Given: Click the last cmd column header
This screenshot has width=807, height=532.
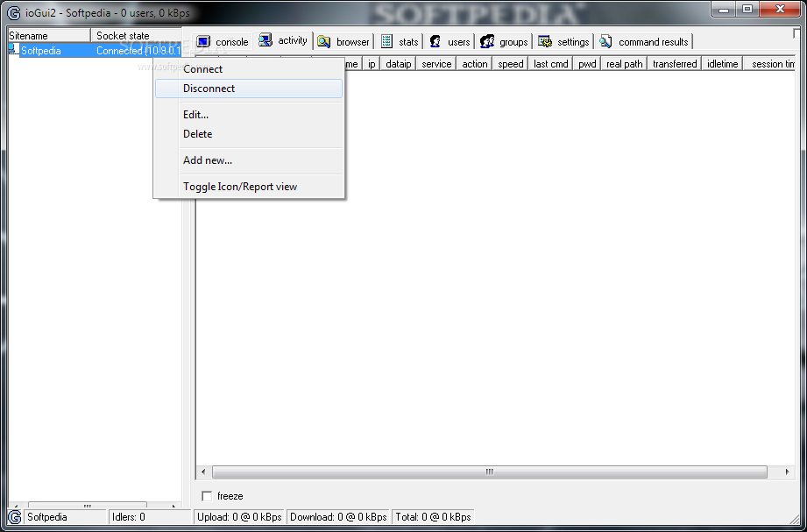Looking at the screenshot, I should (550, 64).
